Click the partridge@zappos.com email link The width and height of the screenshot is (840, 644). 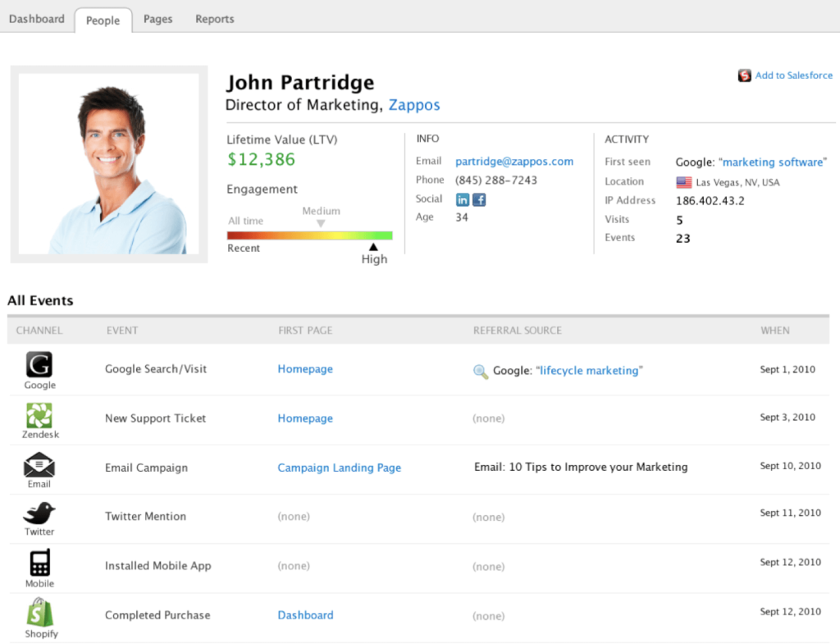tap(514, 162)
